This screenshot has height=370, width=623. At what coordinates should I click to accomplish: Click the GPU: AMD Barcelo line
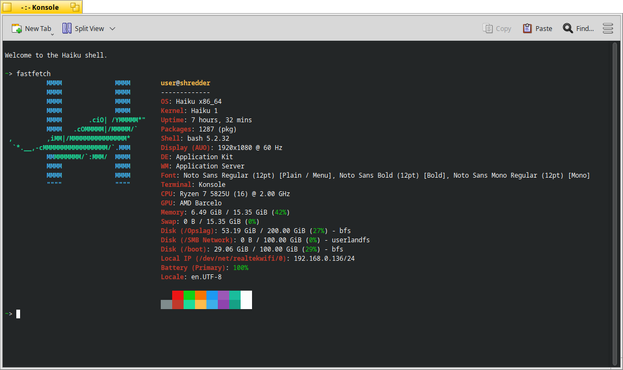(191, 203)
